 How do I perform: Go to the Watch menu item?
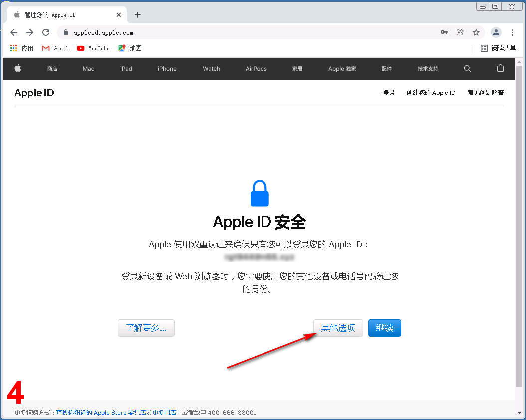[x=211, y=69]
